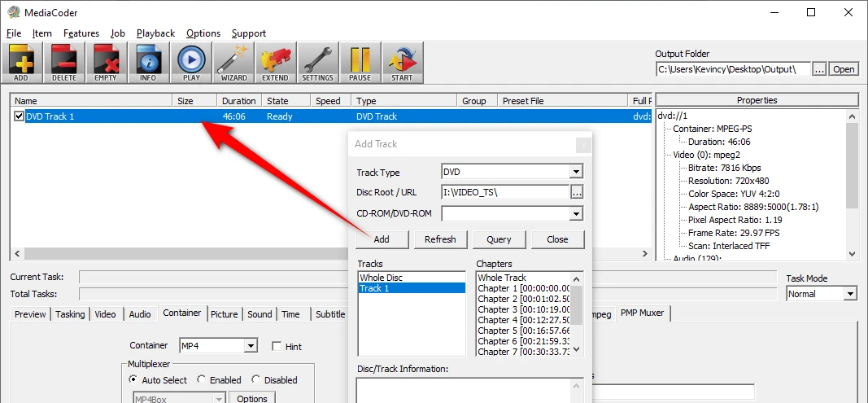The height and width of the screenshot is (403, 868).
Task: Click the Refresh button
Action: coord(440,239)
